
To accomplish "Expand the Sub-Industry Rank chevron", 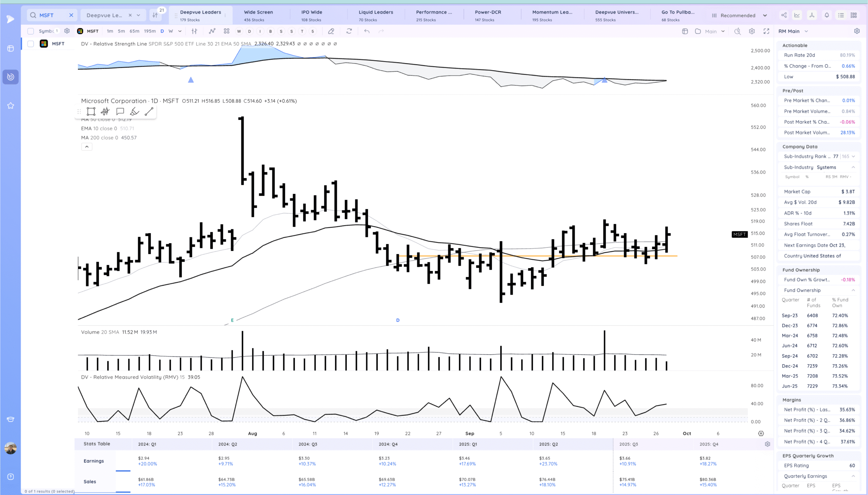I will (853, 156).
